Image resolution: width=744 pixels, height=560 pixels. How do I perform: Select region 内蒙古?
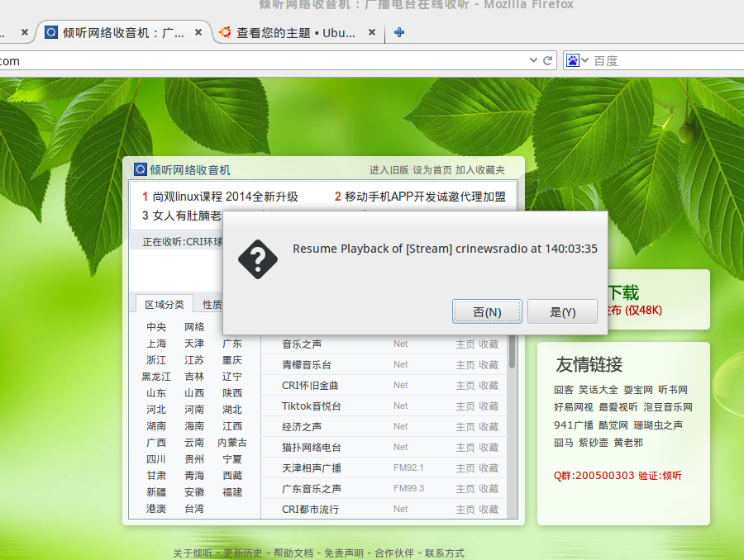232,443
